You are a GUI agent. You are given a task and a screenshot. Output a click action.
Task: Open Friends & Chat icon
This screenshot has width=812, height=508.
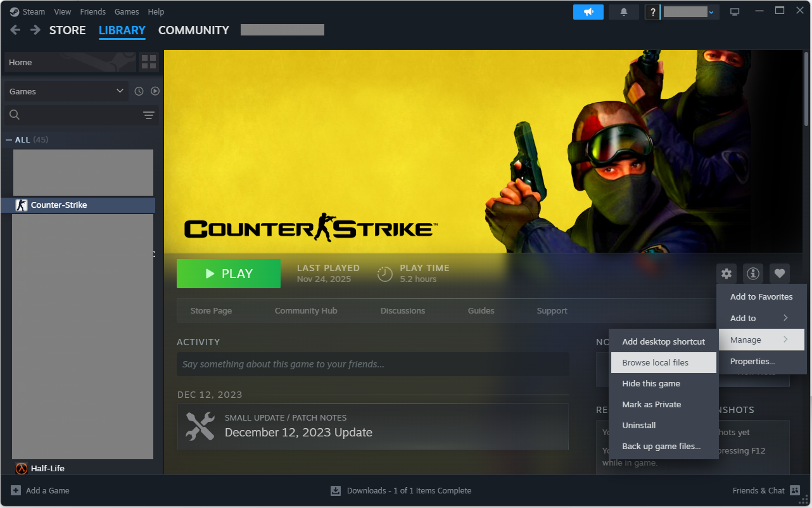click(795, 490)
